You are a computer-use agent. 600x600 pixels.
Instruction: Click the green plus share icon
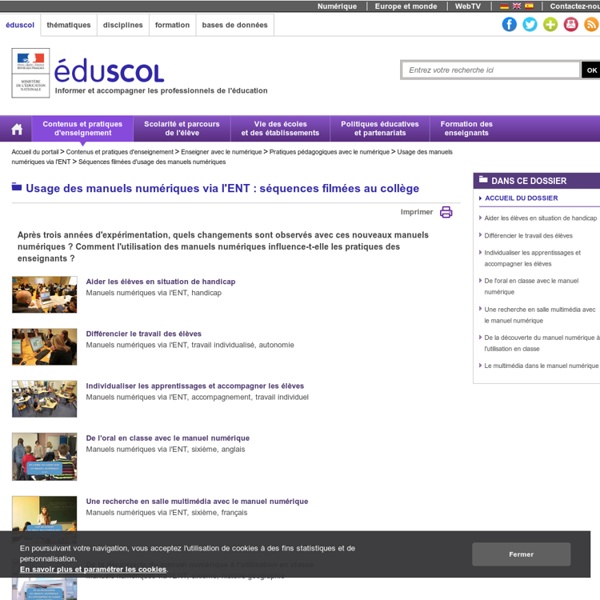[x=550, y=24]
